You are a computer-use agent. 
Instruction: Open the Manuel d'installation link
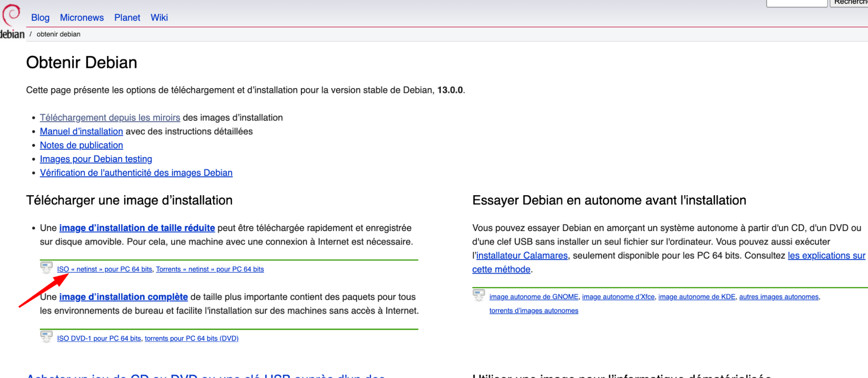81,132
